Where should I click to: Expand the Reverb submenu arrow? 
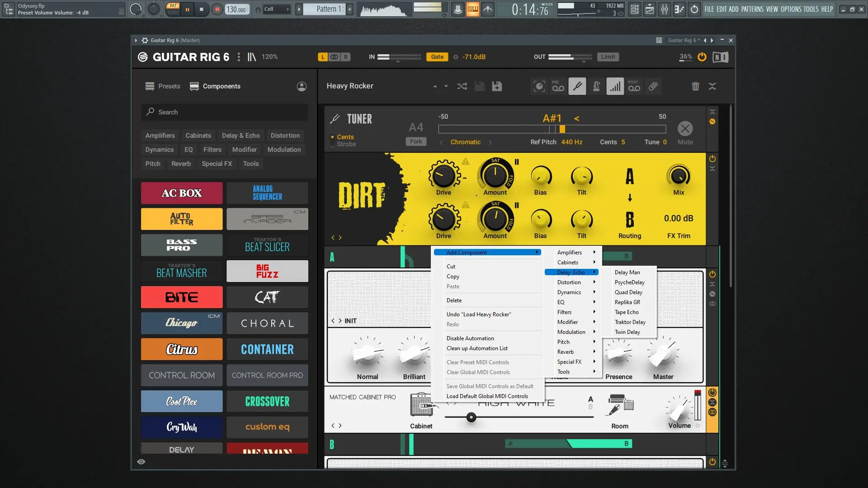click(x=594, y=352)
